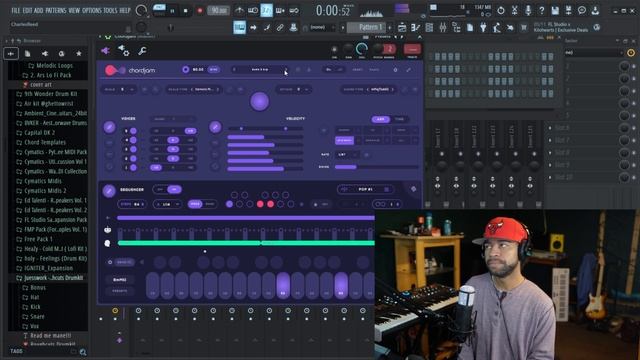
Task: Click the Chordjam BPM sync button
Action: coord(213,70)
